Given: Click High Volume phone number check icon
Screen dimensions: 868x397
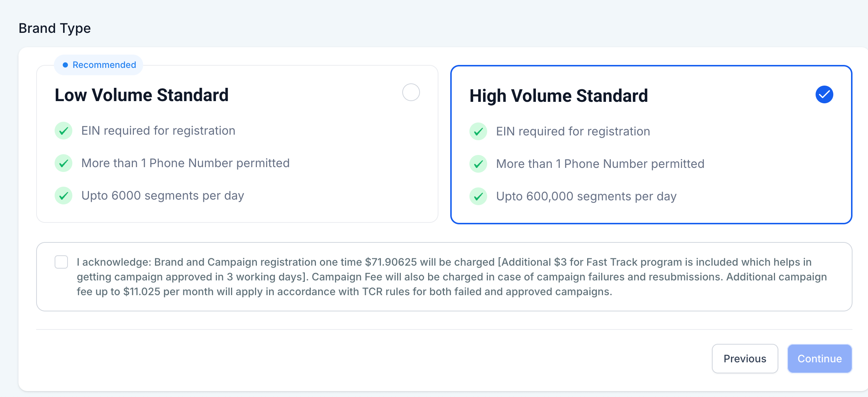Looking at the screenshot, I should (478, 164).
